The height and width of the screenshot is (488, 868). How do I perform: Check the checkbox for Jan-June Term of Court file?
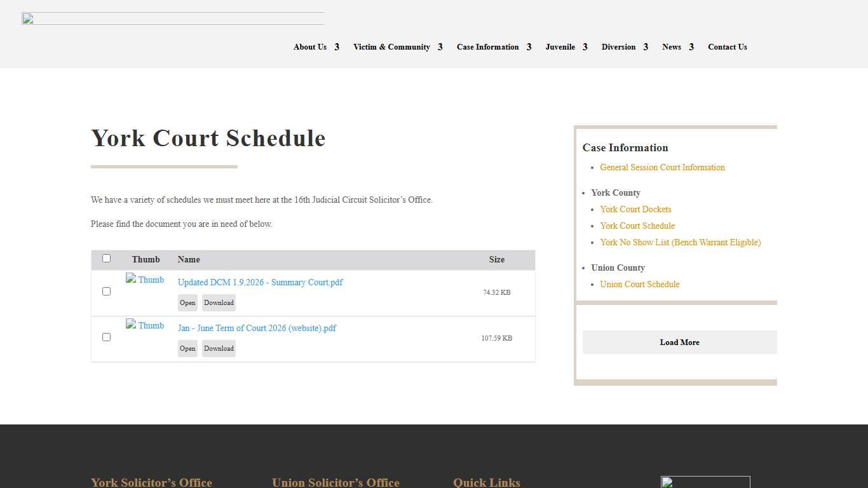tap(106, 337)
